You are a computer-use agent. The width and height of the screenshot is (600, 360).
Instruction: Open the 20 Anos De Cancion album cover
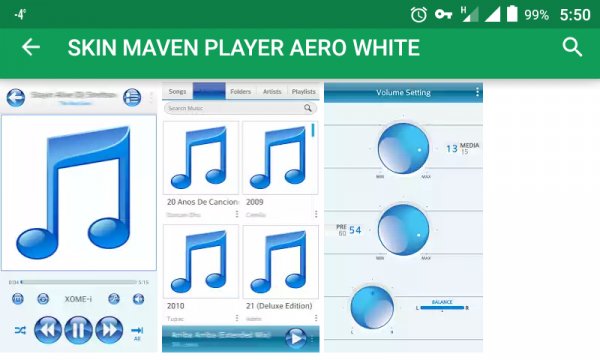coord(201,158)
